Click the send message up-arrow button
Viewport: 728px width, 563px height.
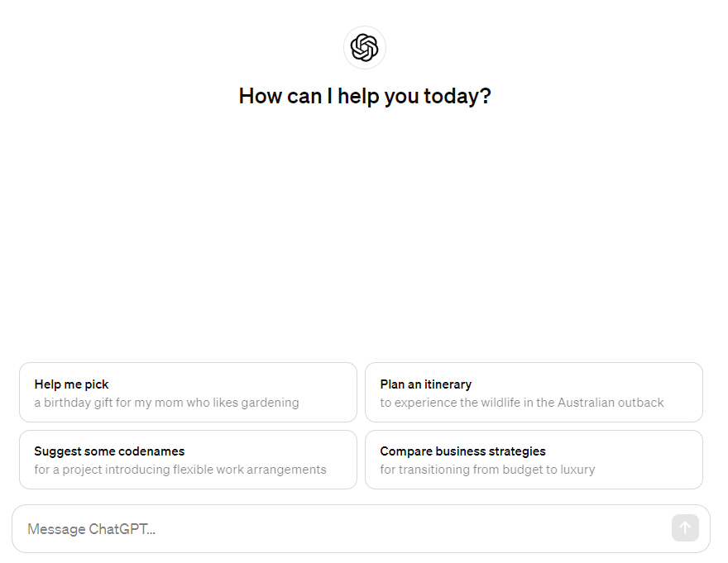(x=685, y=527)
